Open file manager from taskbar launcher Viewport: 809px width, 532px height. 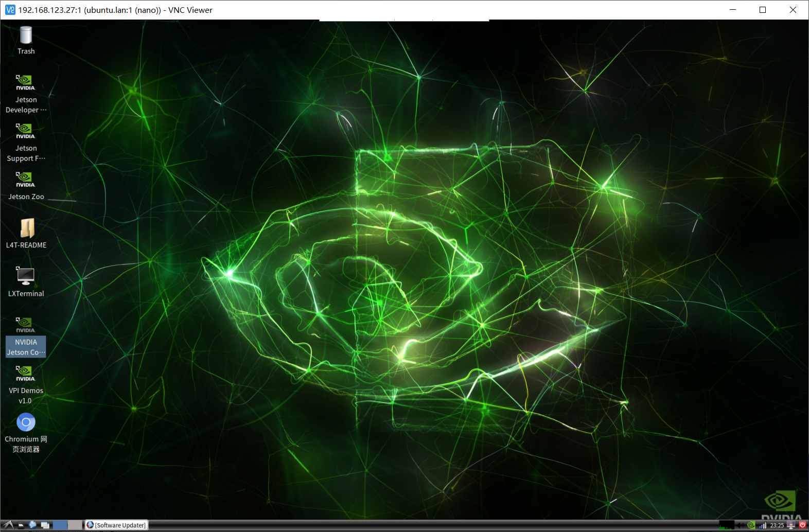tap(21, 525)
